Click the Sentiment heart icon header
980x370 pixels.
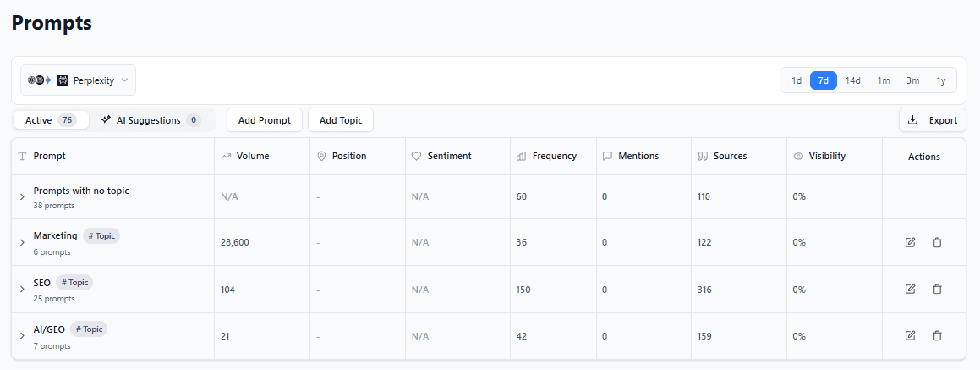tap(441, 156)
